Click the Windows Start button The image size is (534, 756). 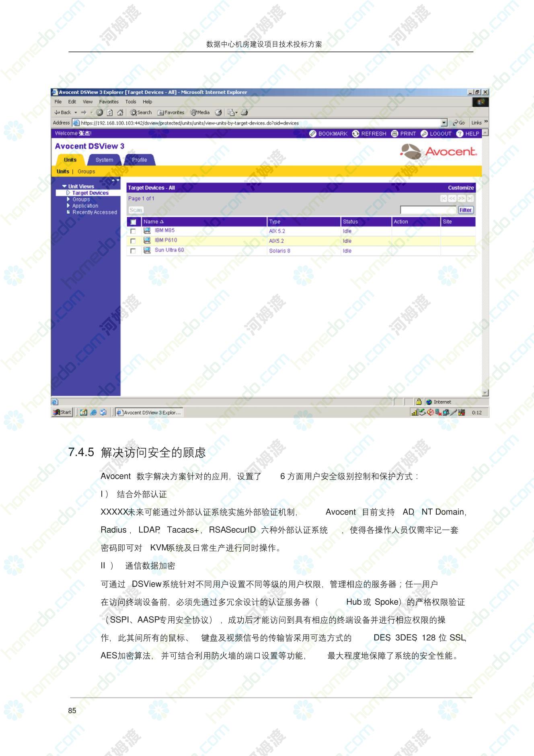pos(62,412)
